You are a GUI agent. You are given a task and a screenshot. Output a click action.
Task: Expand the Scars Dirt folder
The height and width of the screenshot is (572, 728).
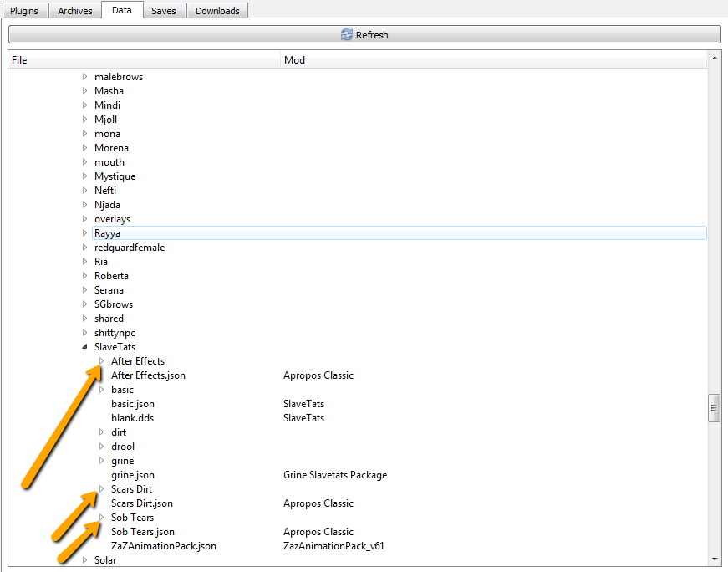[101, 489]
